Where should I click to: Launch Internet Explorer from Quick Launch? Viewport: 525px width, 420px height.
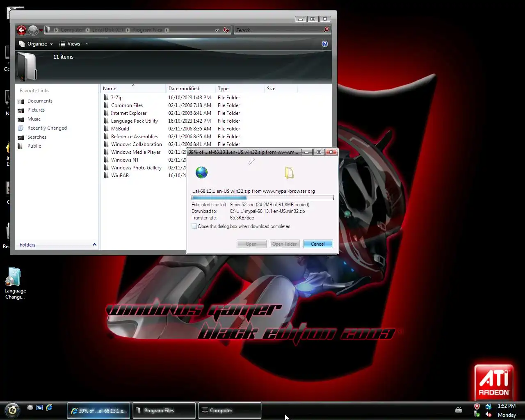click(x=49, y=407)
